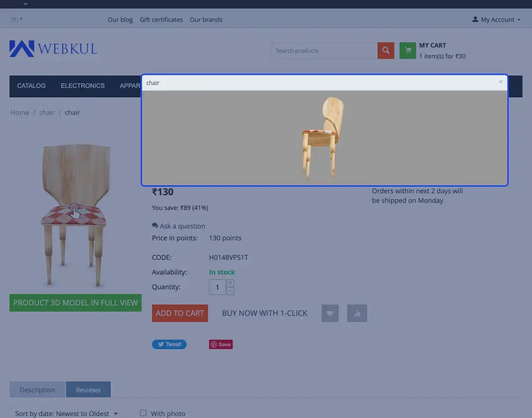Increase quantity with plus stepper
The height and width of the screenshot is (418, 532).
point(230,283)
